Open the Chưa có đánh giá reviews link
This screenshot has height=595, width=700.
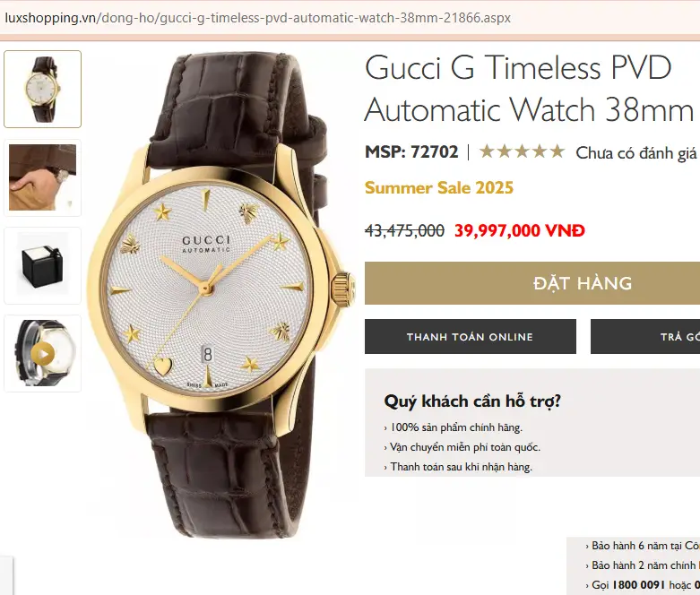(636, 152)
